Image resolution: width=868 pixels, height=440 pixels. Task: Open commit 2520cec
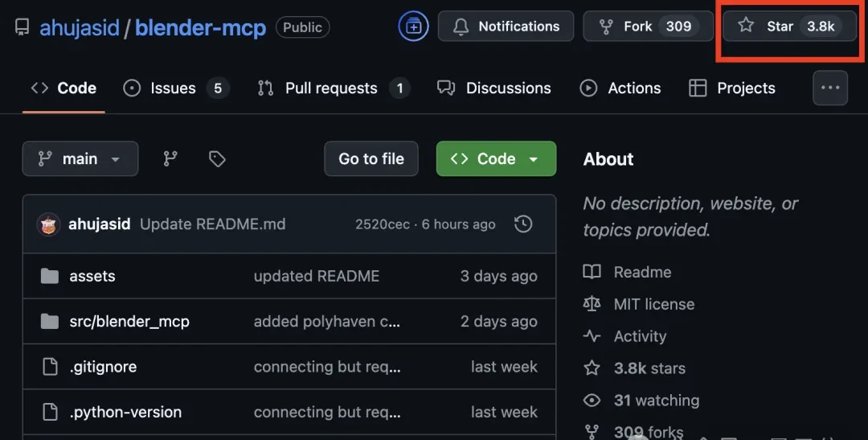point(382,224)
